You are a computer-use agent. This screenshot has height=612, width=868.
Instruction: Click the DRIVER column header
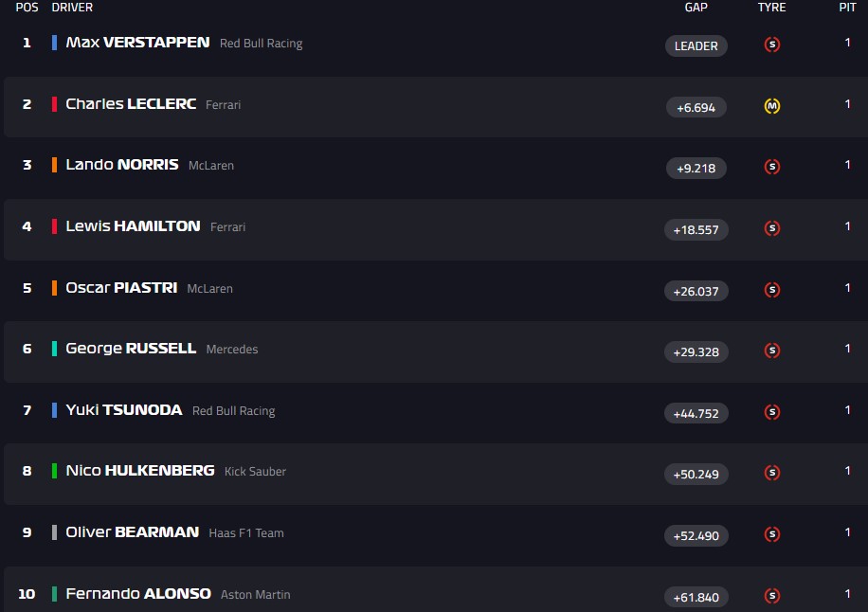tap(72, 8)
